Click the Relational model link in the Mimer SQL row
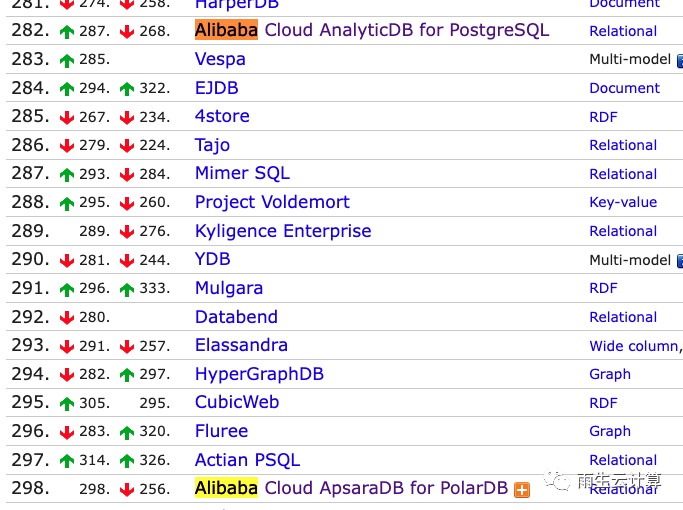 [623, 174]
